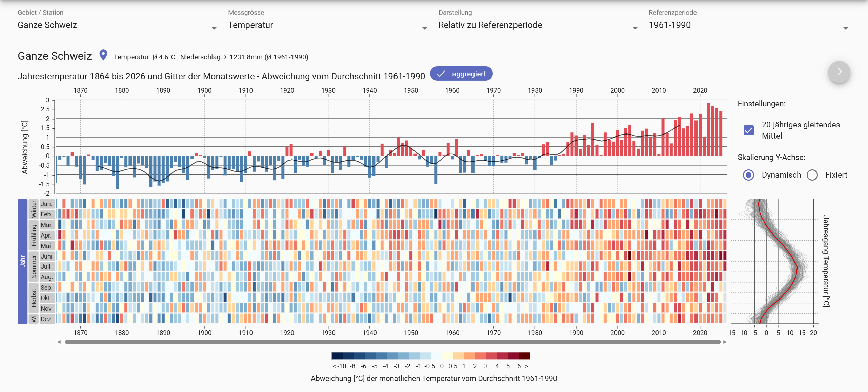This screenshot has height=392, width=868.
Task: Click the pale yellow legend swatch near 0.5
Action: pyautogui.click(x=447, y=356)
